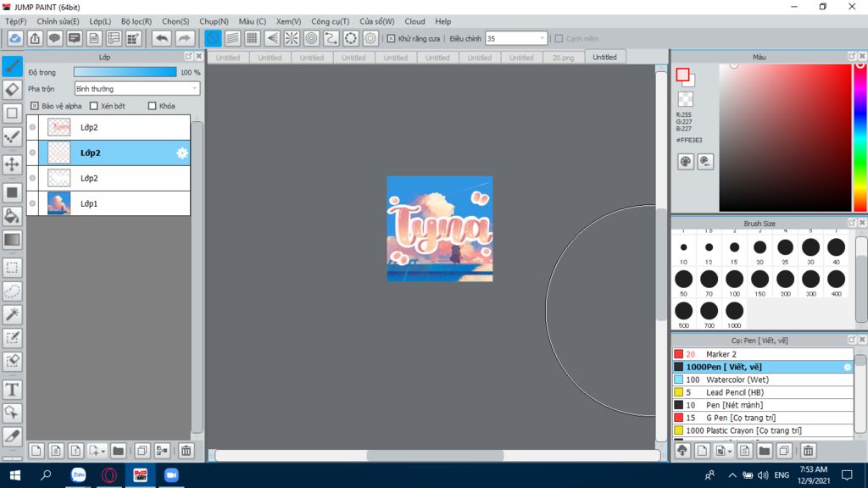Screen dimensions: 868x488
Task: Select the Move tool
Action: pos(12,164)
